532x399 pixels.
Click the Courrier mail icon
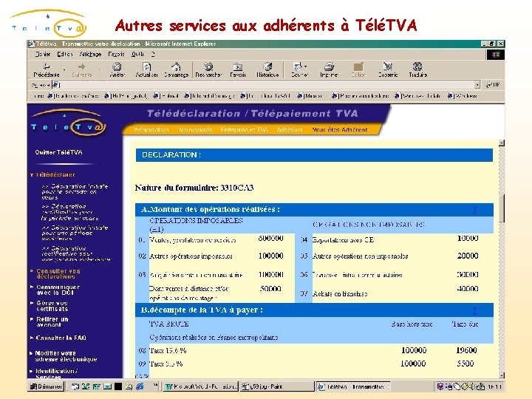(299, 70)
